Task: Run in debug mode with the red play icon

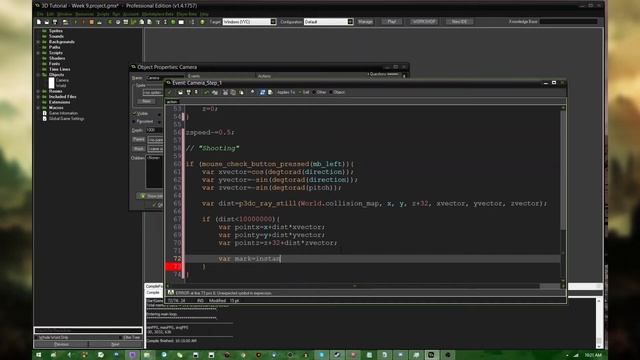Action: tap(83, 22)
